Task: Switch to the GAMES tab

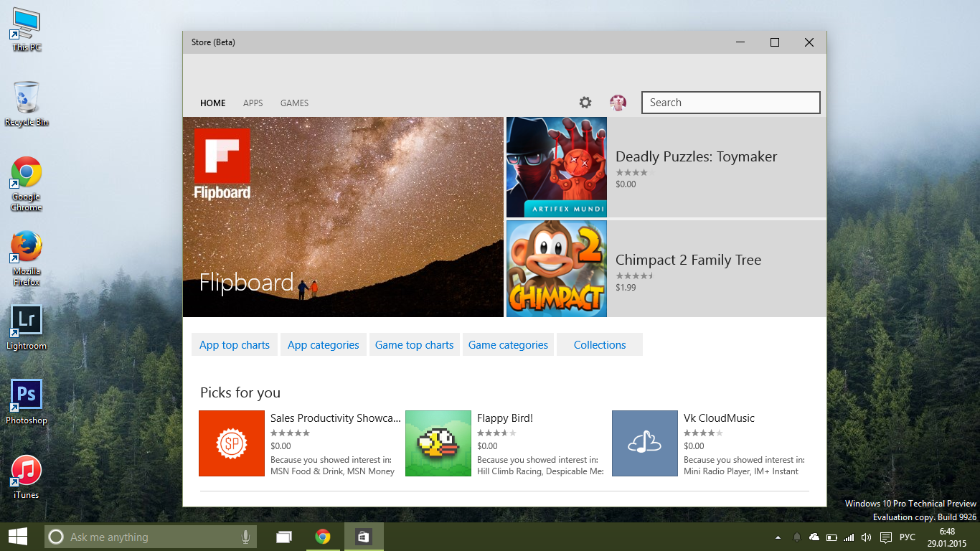Action: 294,103
